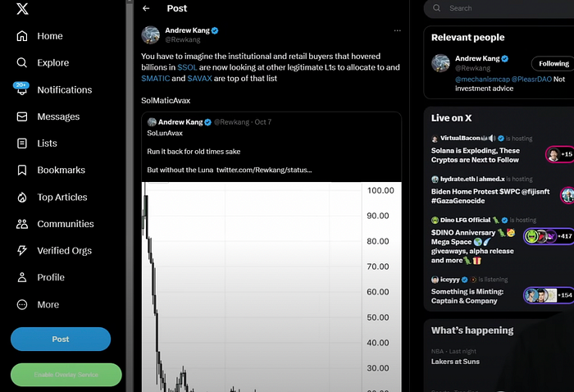The height and width of the screenshot is (392, 574).
Task: Open Top Articles flame icon
Action: [22, 197]
